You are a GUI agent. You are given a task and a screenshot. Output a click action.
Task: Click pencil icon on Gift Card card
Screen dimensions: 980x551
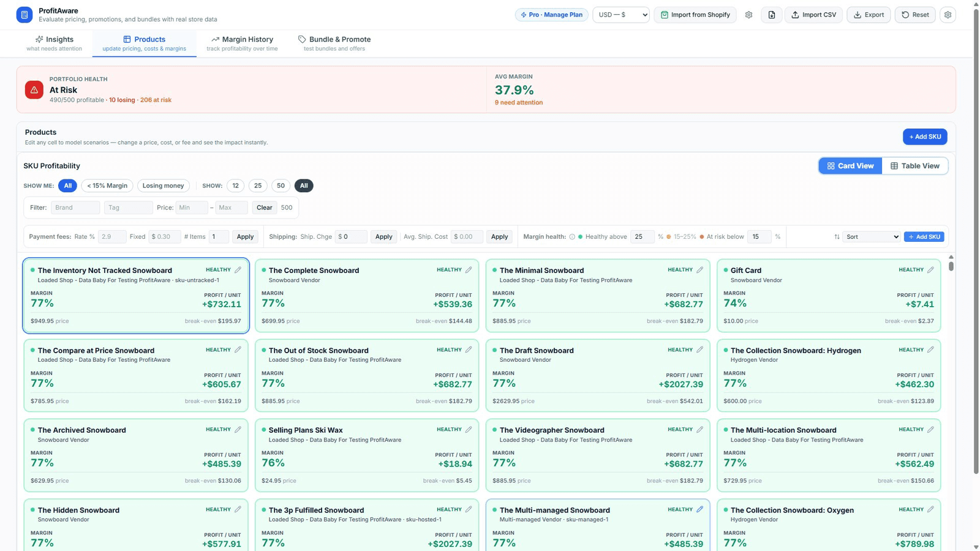coord(930,270)
